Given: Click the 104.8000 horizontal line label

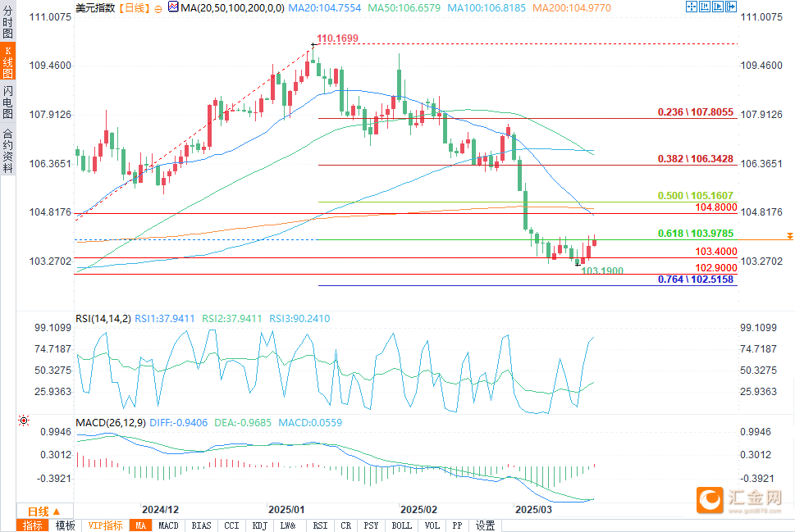Looking at the screenshot, I should (716, 207).
